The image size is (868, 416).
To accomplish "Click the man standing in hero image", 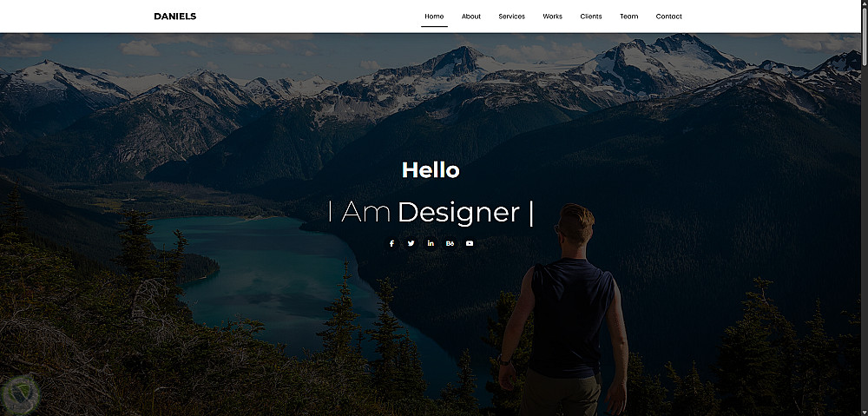I will click(563, 310).
